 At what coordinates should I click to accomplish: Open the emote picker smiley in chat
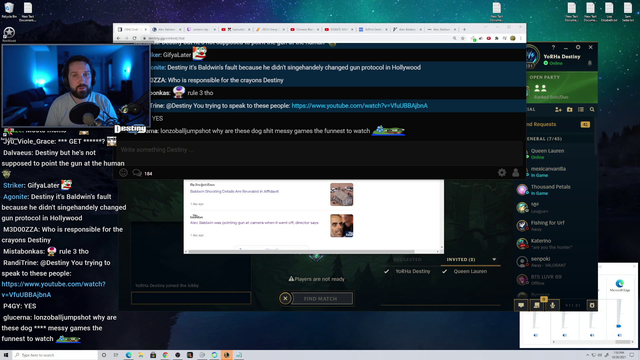[x=123, y=173]
